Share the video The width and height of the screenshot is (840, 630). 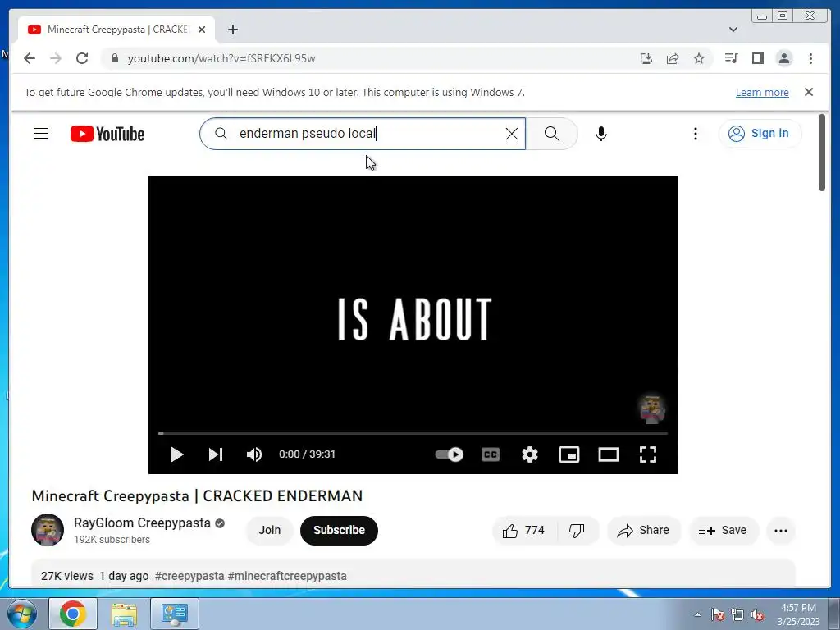point(643,531)
